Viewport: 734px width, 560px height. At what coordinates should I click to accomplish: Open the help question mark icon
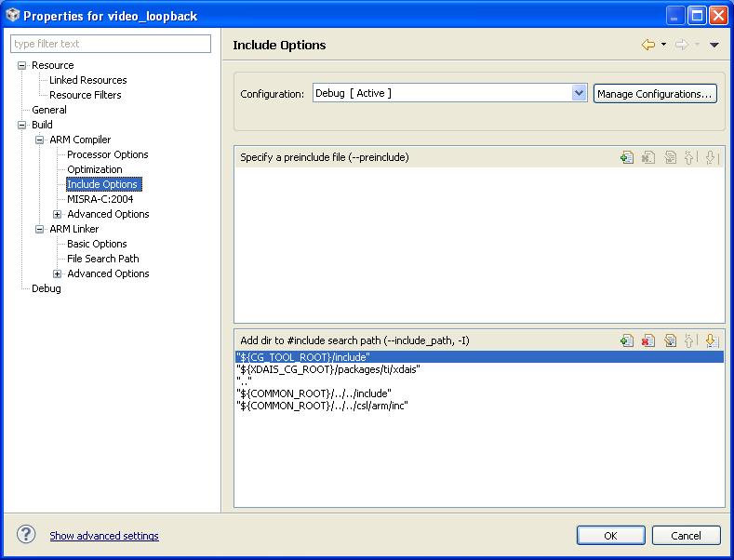pos(26,535)
